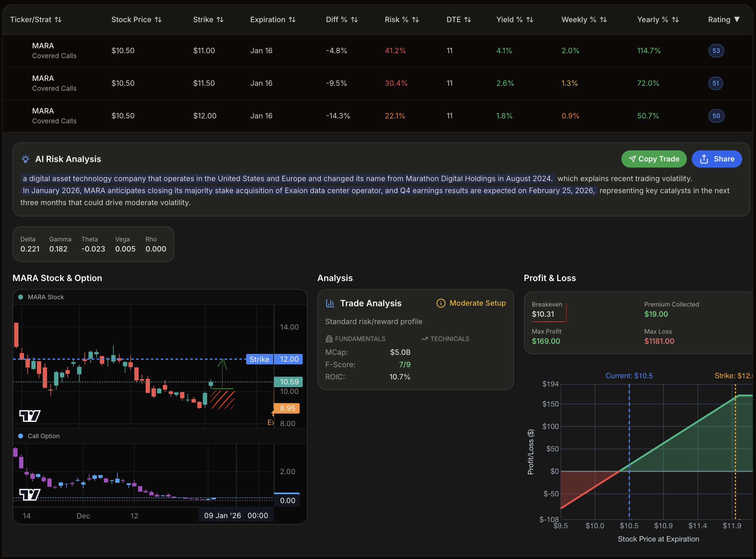Viewport: 756px width, 559px height.
Task: Toggle Rating column descending sort triangle
Action: 737,20
